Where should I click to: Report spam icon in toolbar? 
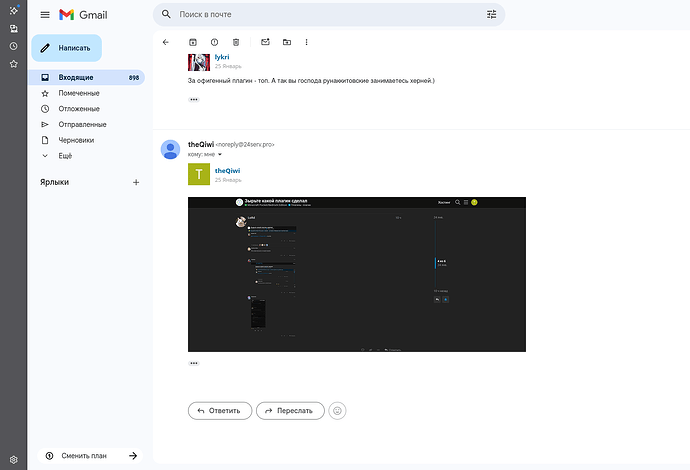pos(214,42)
